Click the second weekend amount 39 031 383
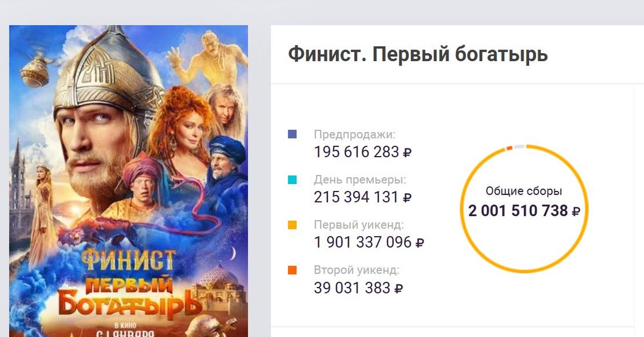 [352, 288]
